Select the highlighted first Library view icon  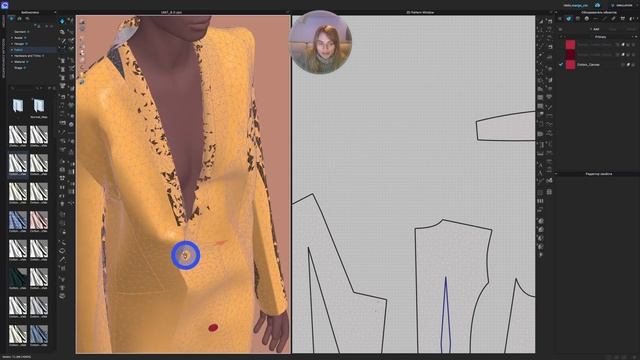tap(11, 19)
